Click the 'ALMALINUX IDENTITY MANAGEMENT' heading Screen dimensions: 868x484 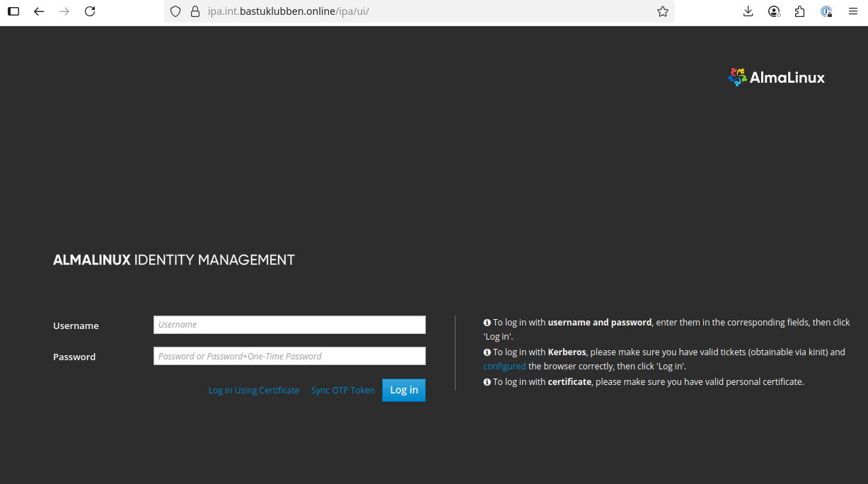tap(174, 260)
